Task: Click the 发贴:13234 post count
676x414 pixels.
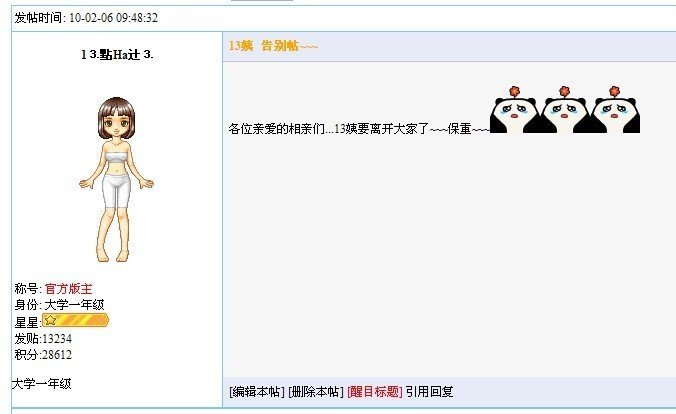Action: point(43,339)
